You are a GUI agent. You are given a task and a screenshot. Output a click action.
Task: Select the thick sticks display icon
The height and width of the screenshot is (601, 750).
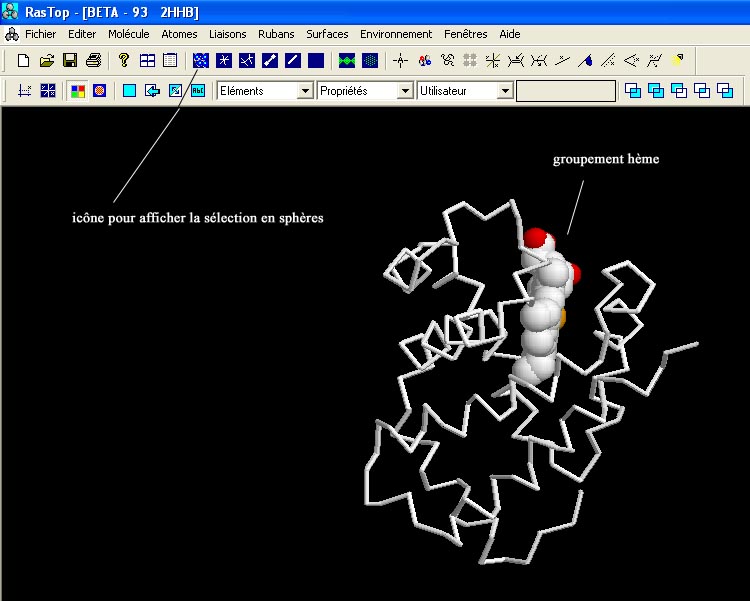[270, 60]
